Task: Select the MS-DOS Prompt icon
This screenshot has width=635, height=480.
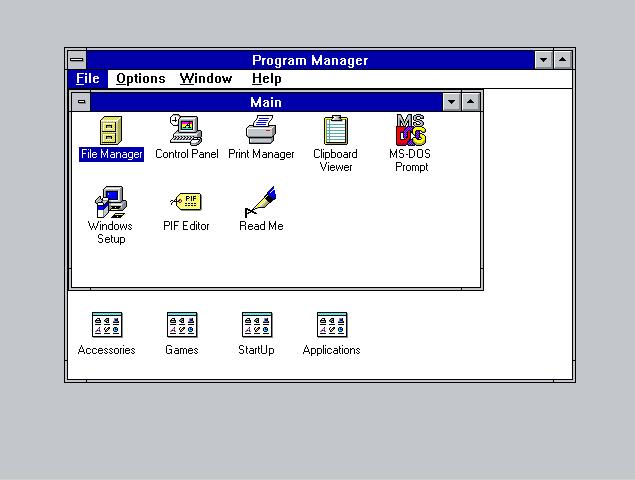Action: (x=411, y=130)
